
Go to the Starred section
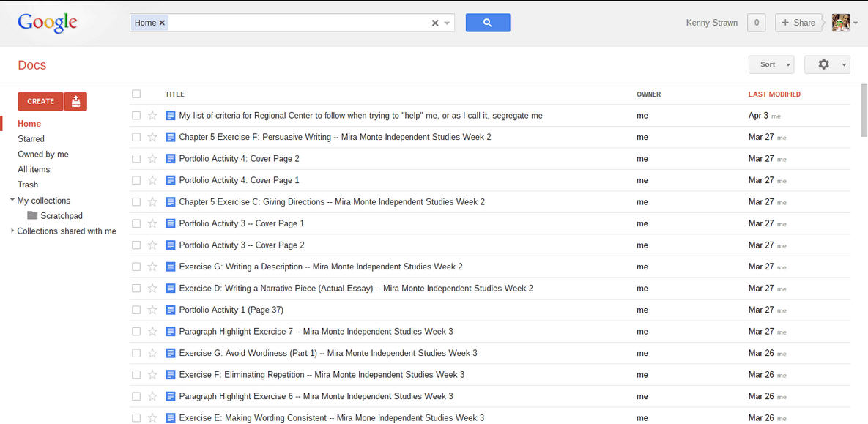(31, 139)
